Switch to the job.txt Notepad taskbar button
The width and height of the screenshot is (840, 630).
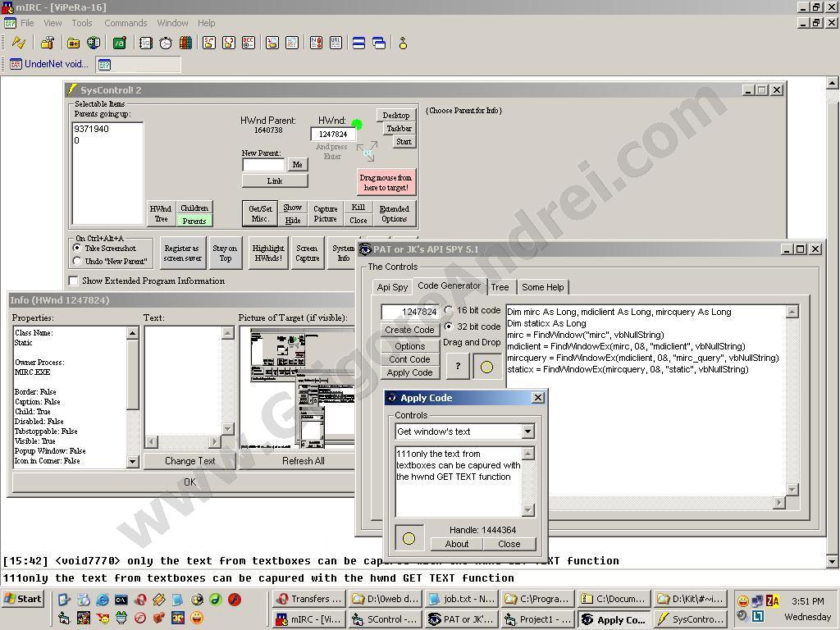click(x=463, y=599)
